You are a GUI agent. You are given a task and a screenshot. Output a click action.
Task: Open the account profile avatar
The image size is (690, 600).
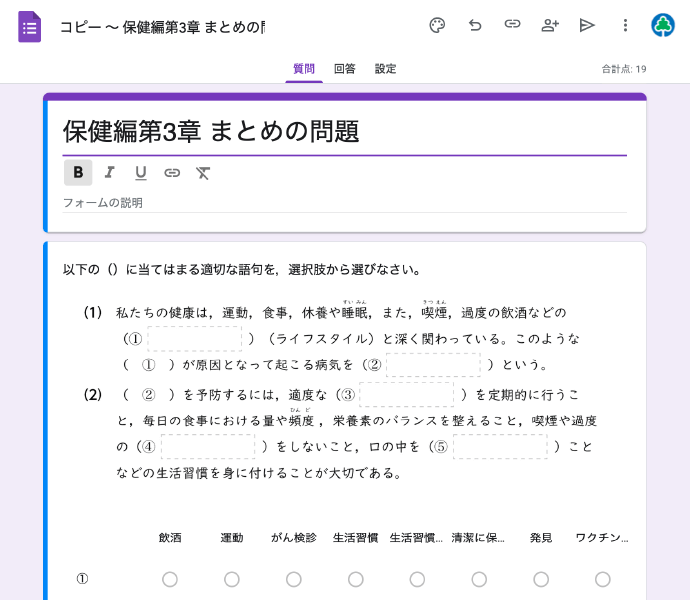pos(663,25)
